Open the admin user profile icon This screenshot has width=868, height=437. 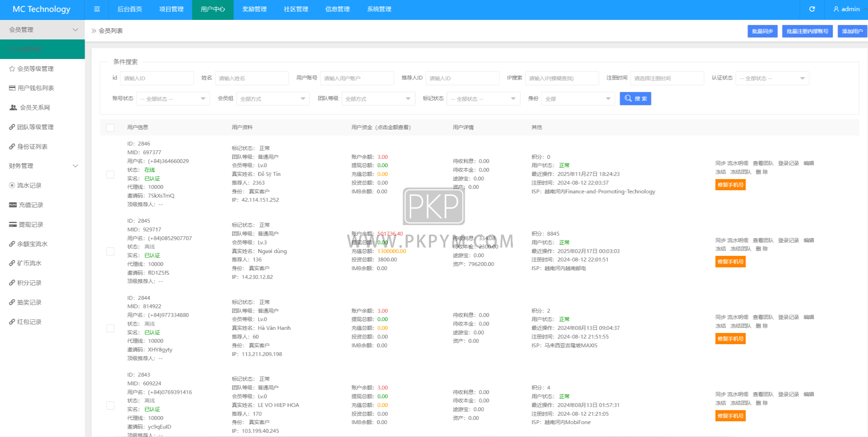[836, 9]
